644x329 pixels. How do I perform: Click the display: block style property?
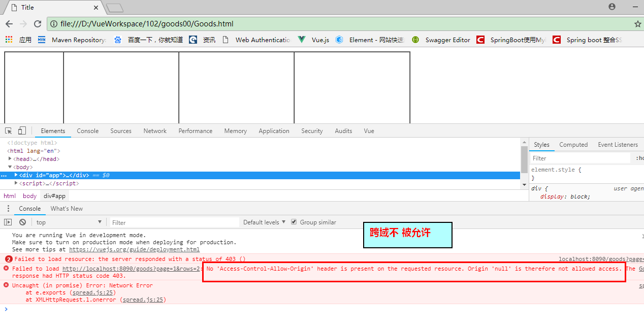(565, 196)
